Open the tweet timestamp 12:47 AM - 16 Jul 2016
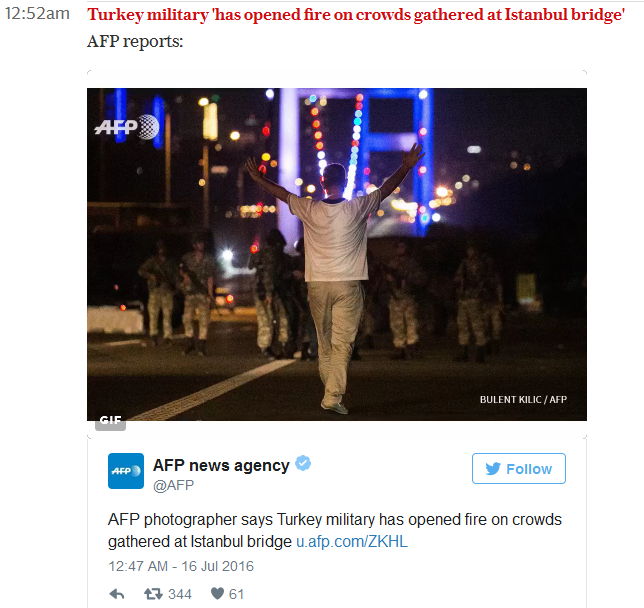This screenshot has height=608, width=644. (181, 566)
